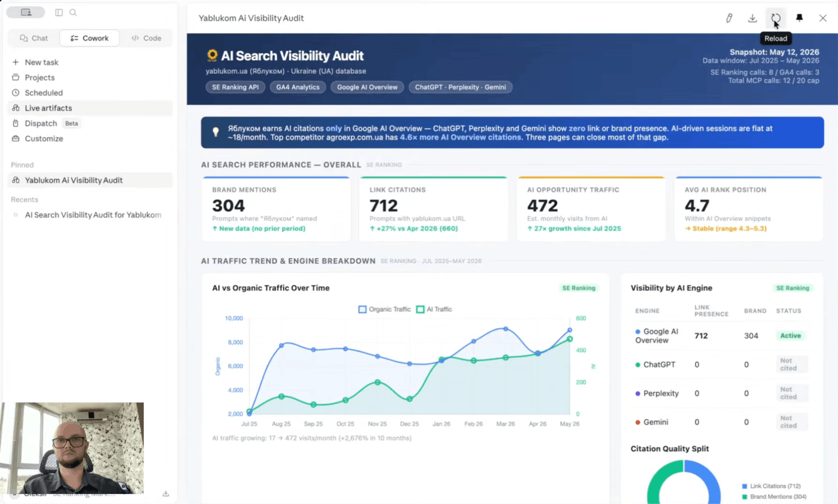Click 'New data (no prior period)' text

(x=262, y=228)
